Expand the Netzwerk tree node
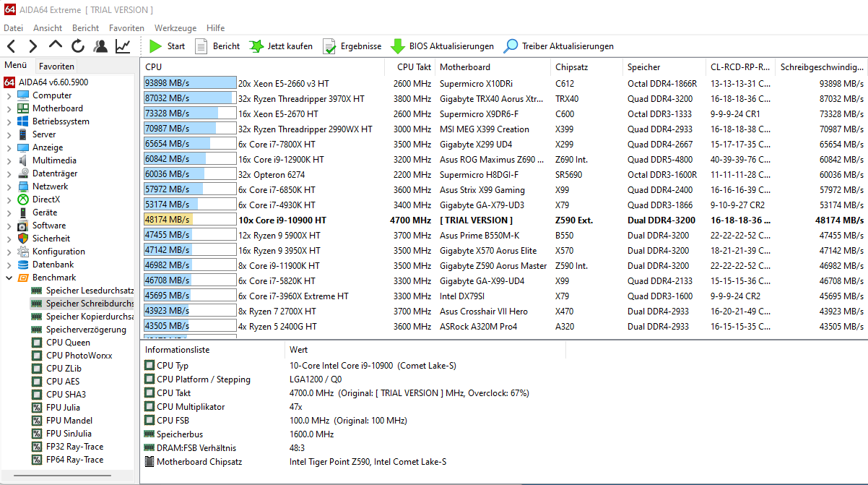 click(9, 186)
